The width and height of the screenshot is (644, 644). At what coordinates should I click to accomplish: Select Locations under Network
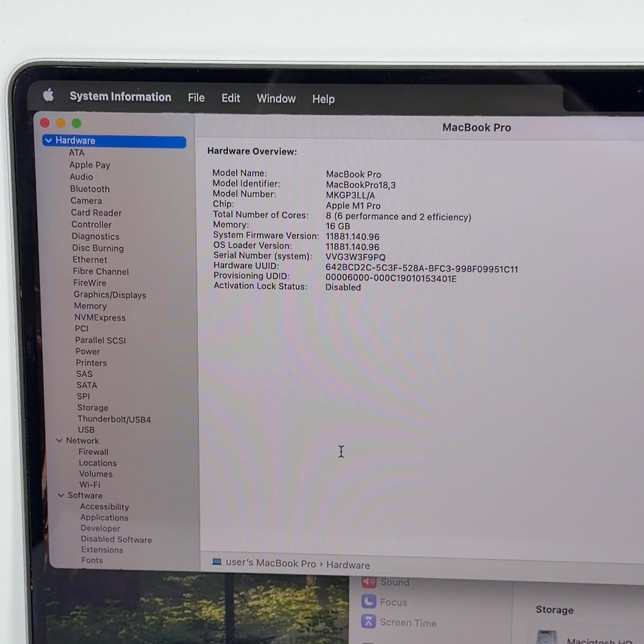[98, 463]
